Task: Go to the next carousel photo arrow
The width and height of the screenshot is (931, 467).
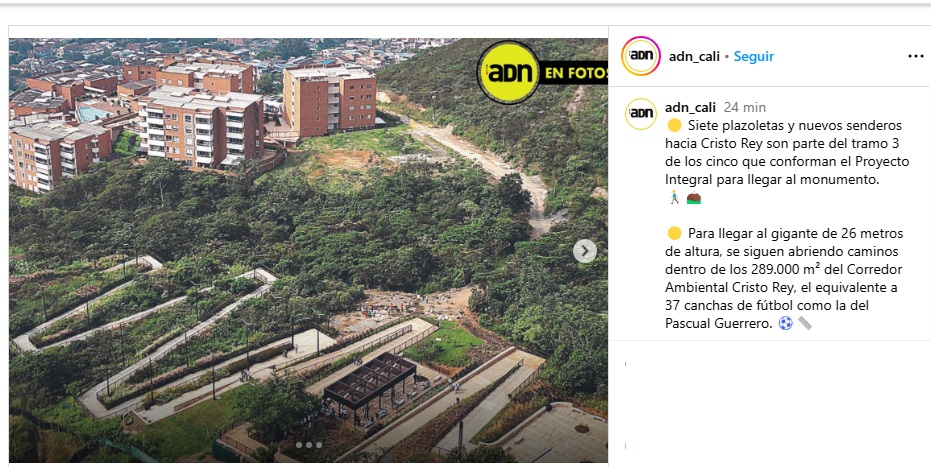Action: tap(585, 251)
